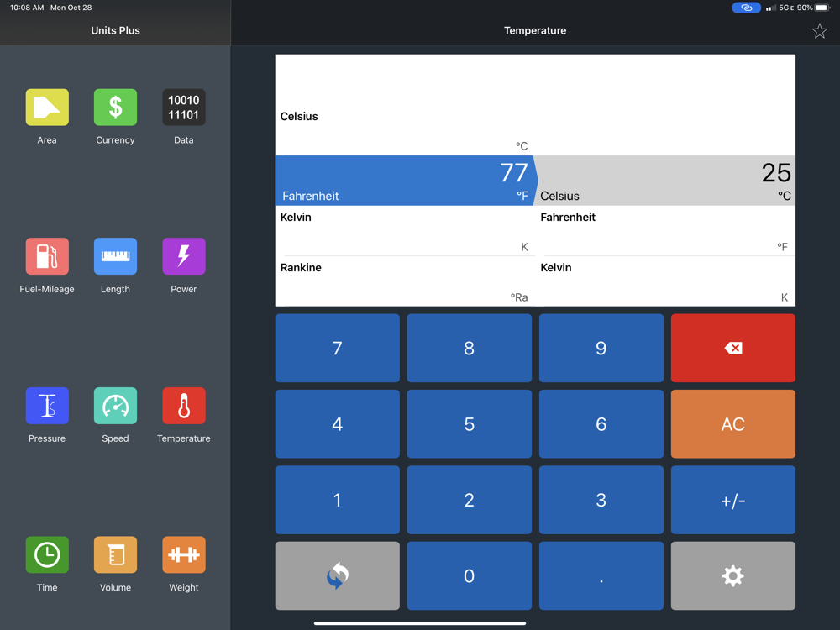
Task: Tap the blue link pill in status bar
Action: 746,8
